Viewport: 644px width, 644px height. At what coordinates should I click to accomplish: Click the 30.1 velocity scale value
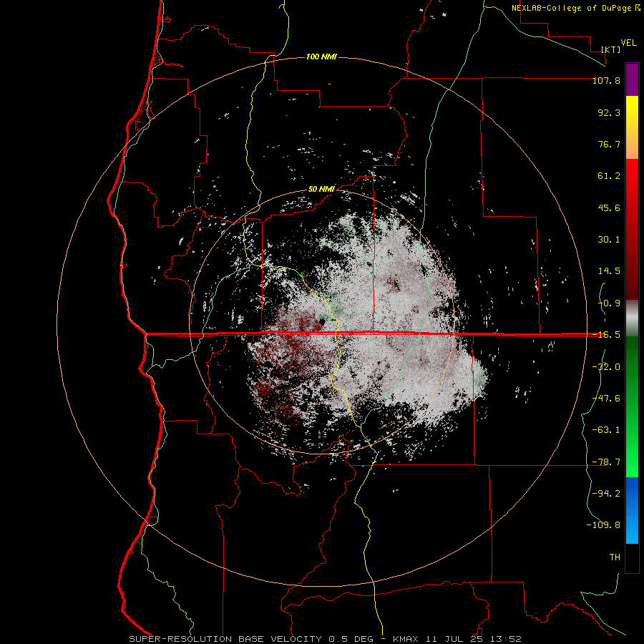click(609, 240)
